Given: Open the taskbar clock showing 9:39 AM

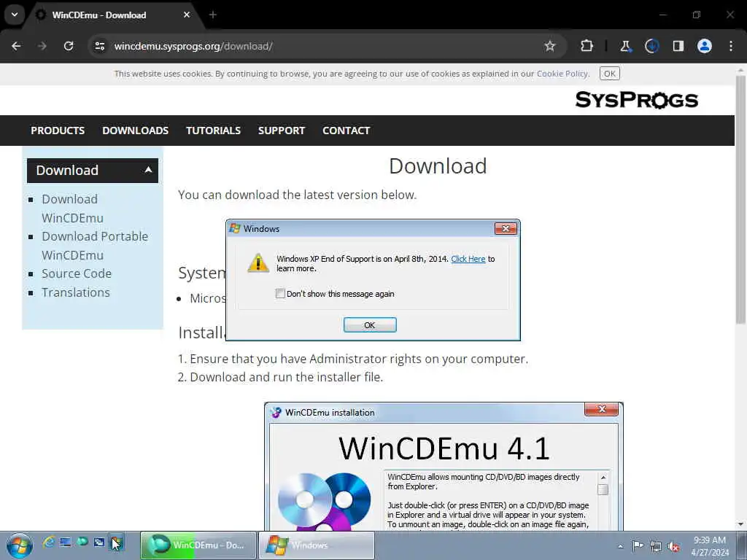Looking at the screenshot, I should point(710,546).
